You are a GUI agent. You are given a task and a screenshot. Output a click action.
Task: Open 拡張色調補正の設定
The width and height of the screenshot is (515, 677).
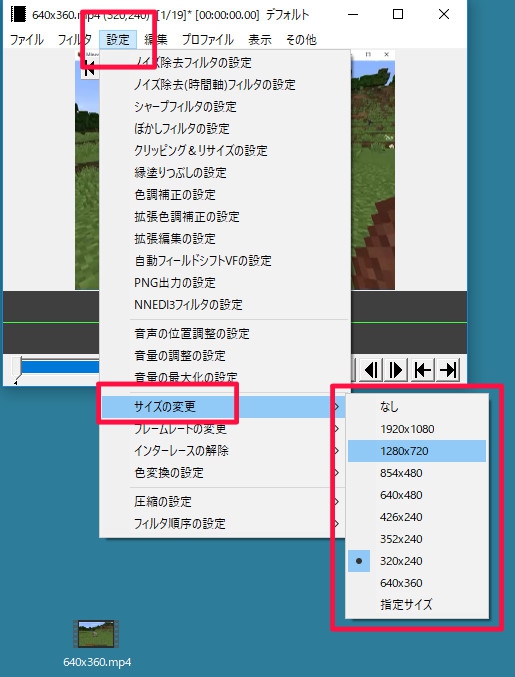coord(224,217)
